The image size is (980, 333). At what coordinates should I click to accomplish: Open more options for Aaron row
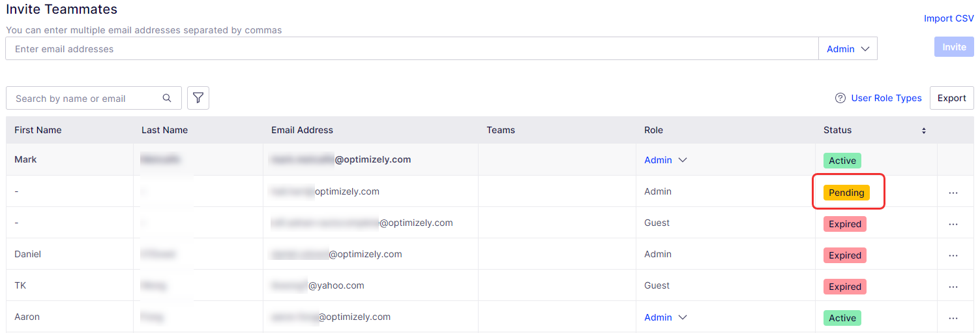pos(953,318)
